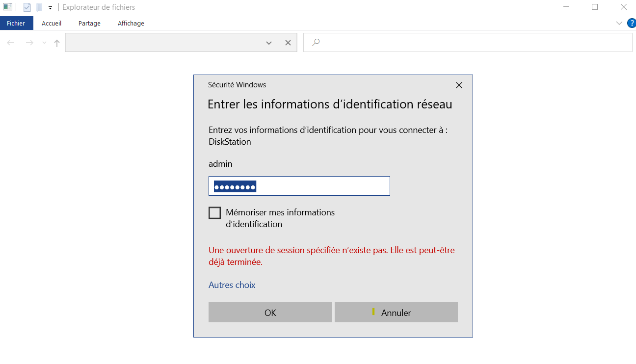
Task: Open the Fichier menu
Action: [x=16, y=23]
